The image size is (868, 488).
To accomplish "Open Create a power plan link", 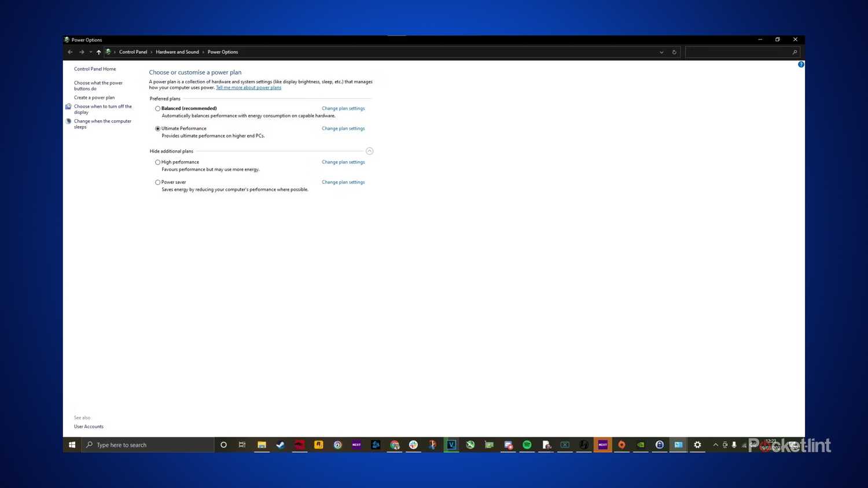I will (x=94, y=98).
